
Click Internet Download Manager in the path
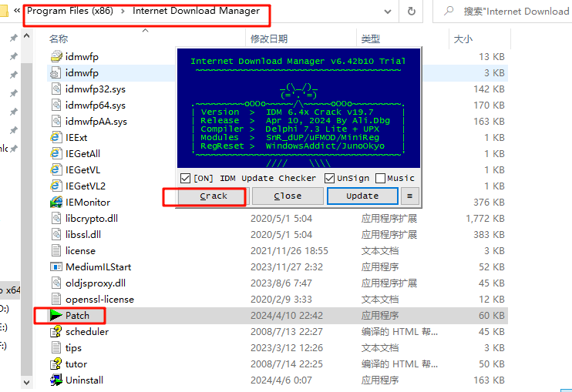coord(197,11)
